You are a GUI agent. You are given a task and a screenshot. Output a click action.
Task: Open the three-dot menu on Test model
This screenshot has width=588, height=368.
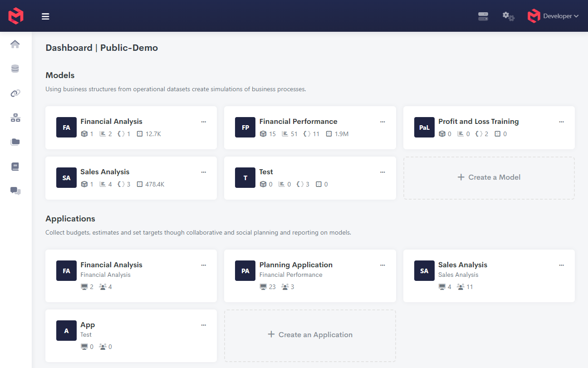(x=382, y=172)
